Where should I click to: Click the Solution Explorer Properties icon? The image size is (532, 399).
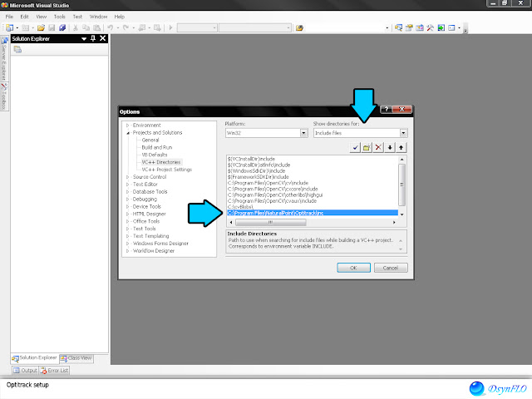click(x=17, y=50)
